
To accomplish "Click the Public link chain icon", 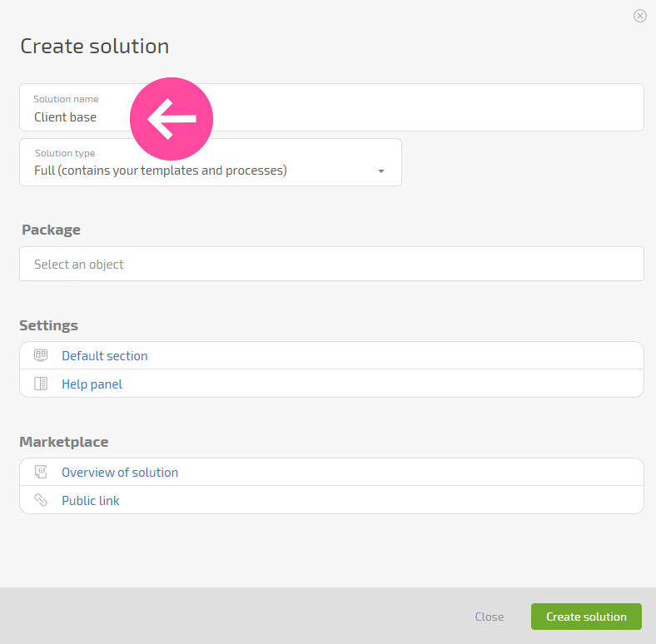I will pos(41,500).
